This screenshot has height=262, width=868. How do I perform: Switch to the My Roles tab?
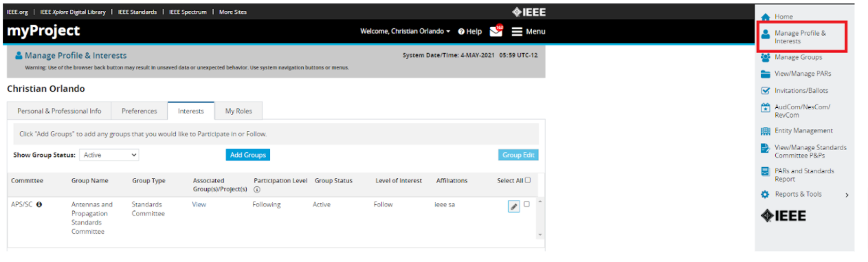click(x=238, y=111)
